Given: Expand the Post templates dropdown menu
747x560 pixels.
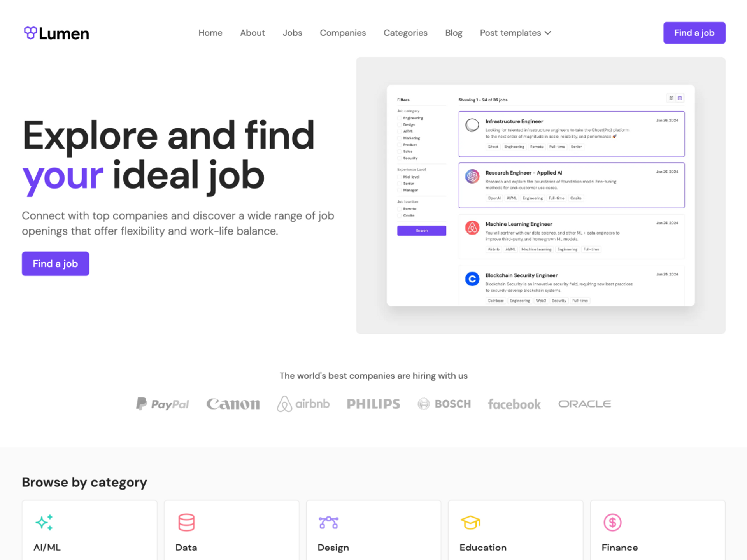Looking at the screenshot, I should 516,32.
